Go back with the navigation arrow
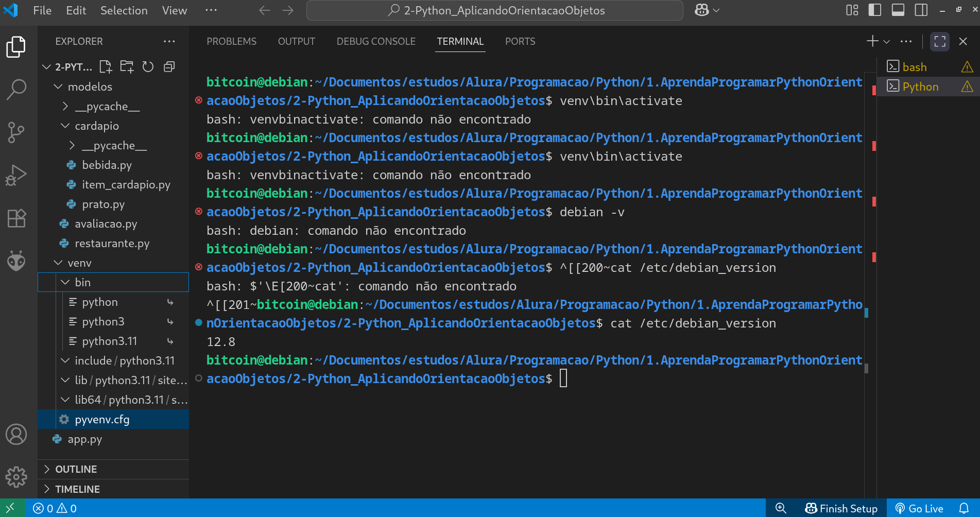The height and width of the screenshot is (517, 980). point(265,10)
